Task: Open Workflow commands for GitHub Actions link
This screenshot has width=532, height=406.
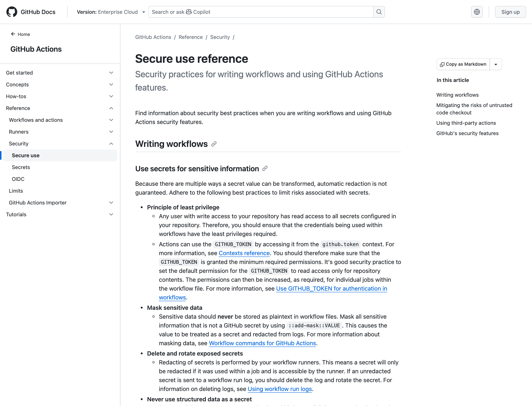Action: pyautogui.click(x=262, y=343)
